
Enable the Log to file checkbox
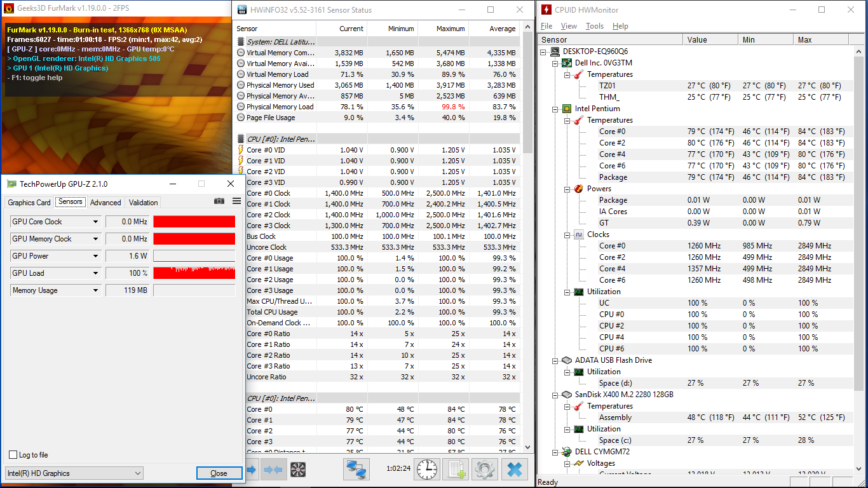(x=13, y=455)
